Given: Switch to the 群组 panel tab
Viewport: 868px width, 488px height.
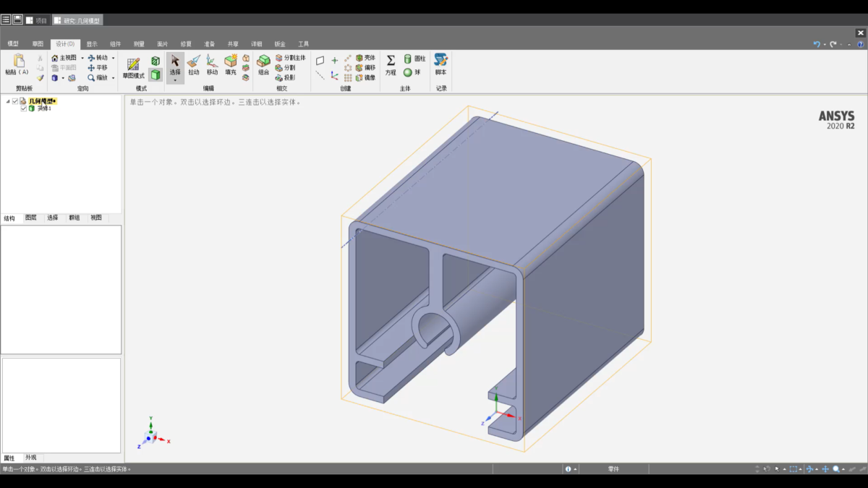Looking at the screenshot, I should [75, 218].
